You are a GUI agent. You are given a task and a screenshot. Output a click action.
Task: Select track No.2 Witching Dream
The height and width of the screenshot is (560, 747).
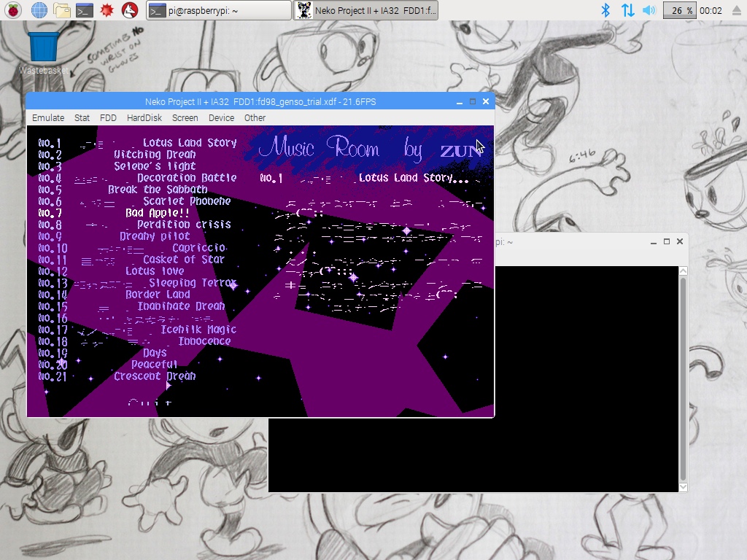117,155
